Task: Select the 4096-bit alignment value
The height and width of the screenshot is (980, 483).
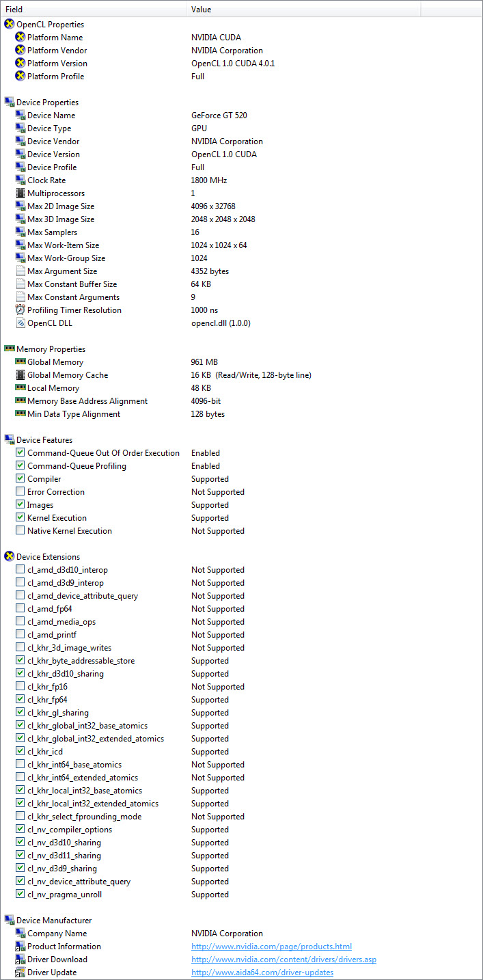Action: pyautogui.click(x=206, y=401)
